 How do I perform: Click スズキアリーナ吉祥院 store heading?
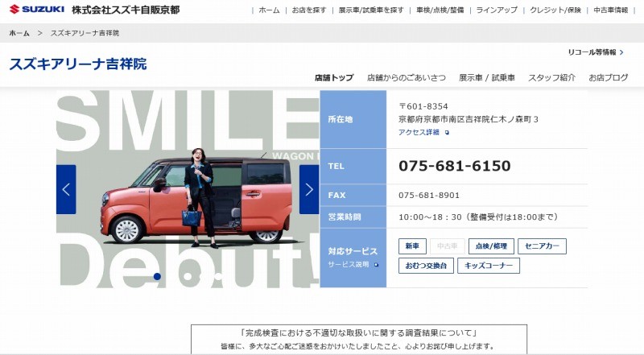pyautogui.click(x=78, y=64)
